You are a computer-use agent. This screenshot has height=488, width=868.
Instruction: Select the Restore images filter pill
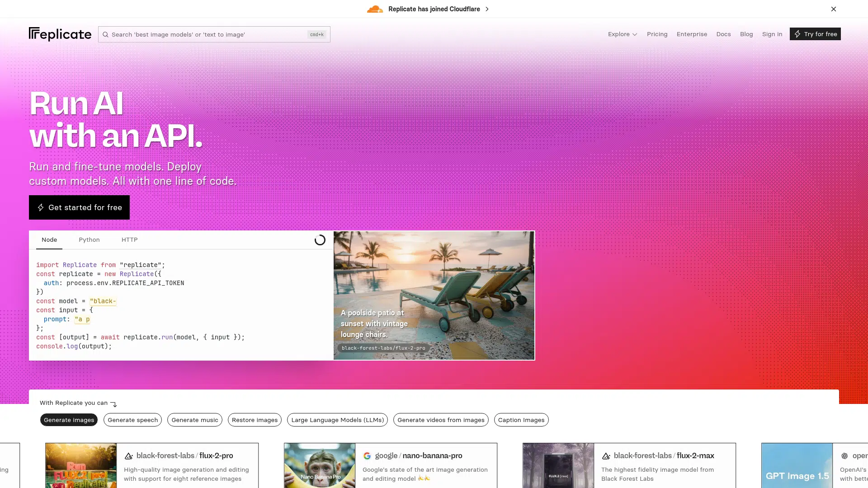pyautogui.click(x=255, y=420)
